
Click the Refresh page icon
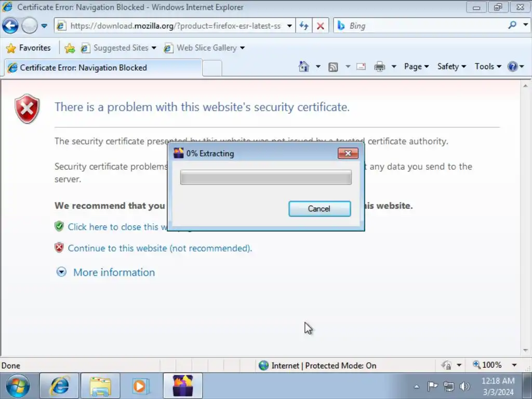[x=304, y=26]
